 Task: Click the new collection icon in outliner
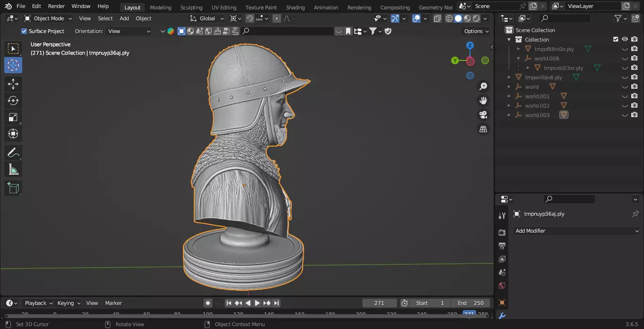pyautogui.click(x=635, y=18)
